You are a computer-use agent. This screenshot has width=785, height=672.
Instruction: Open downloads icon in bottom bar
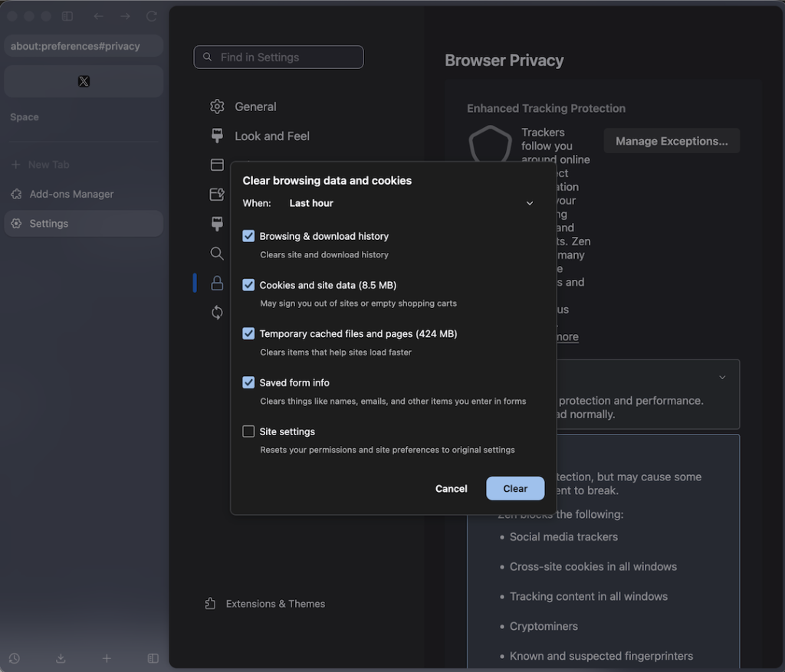[61, 658]
